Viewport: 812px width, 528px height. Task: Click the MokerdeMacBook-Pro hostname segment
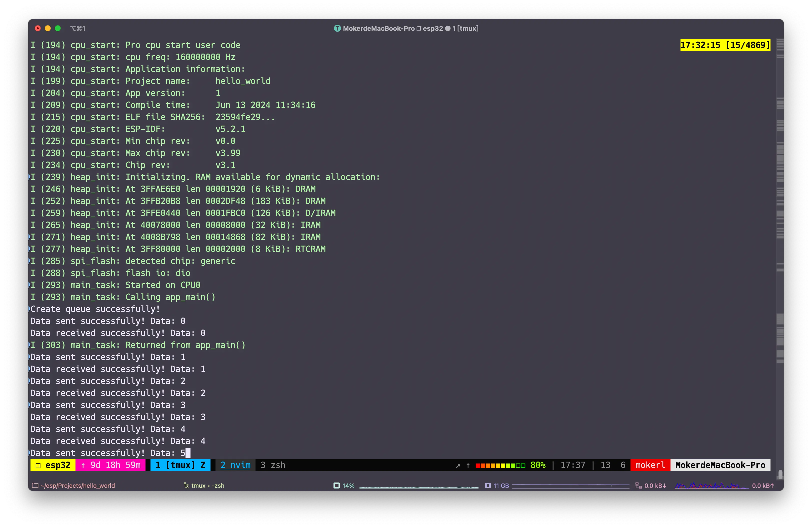(x=720, y=465)
